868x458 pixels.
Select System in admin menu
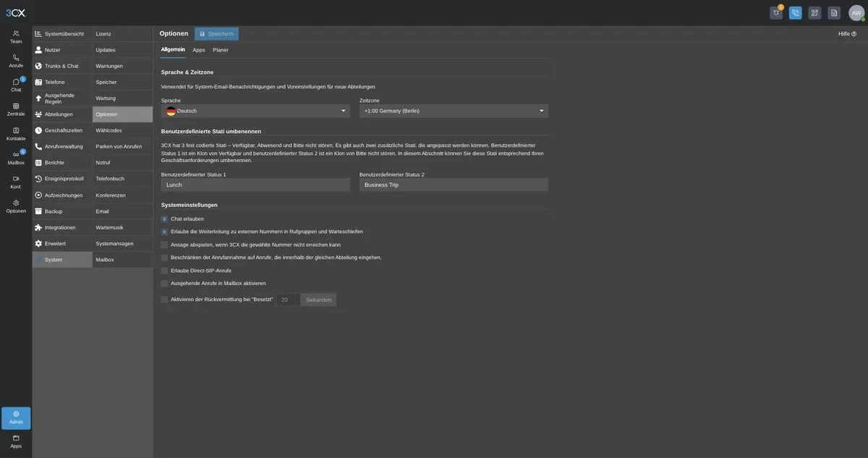(63, 260)
